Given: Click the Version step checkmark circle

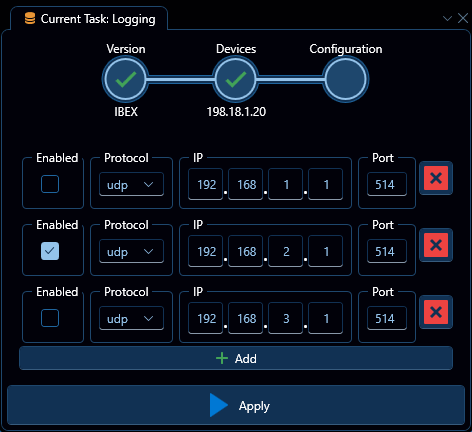Looking at the screenshot, I should pos(125,79).
